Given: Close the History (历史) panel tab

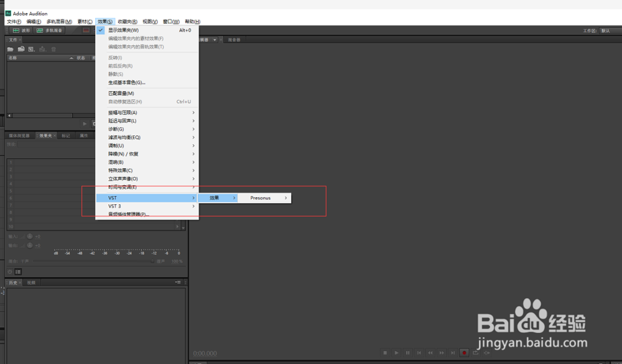Looking at the screenshot, I should [21, 283].
